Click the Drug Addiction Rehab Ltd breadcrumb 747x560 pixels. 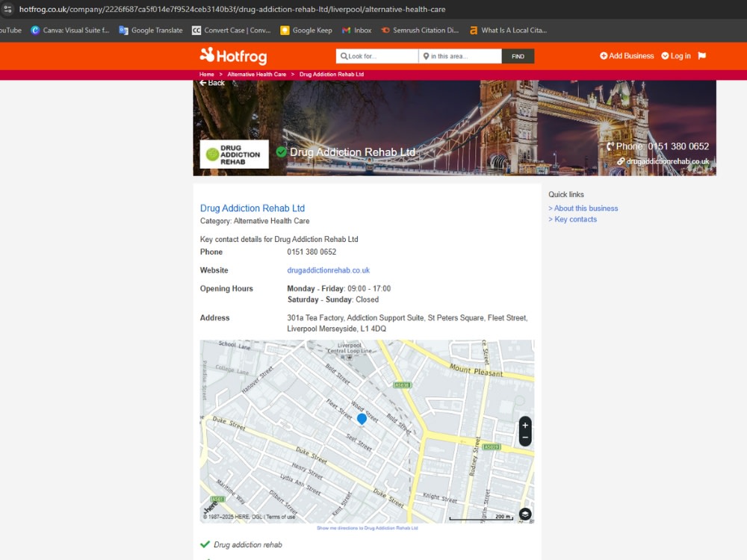(x=332, y=74)
